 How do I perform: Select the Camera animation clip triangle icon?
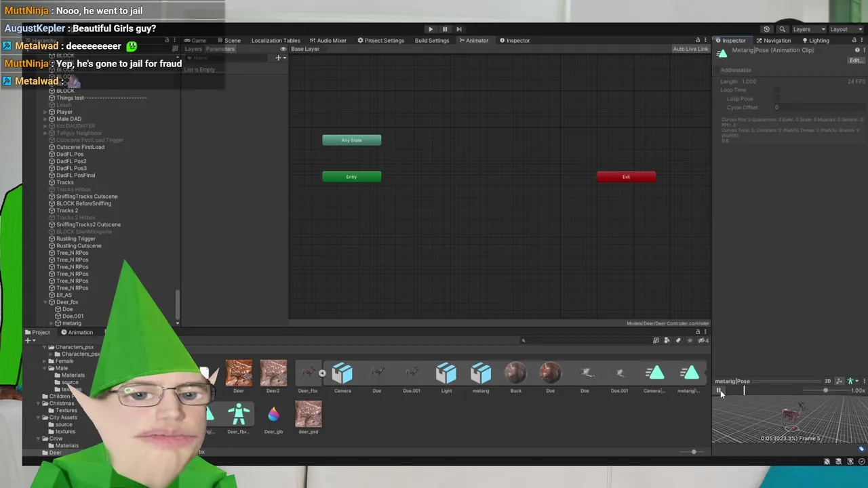654,373
